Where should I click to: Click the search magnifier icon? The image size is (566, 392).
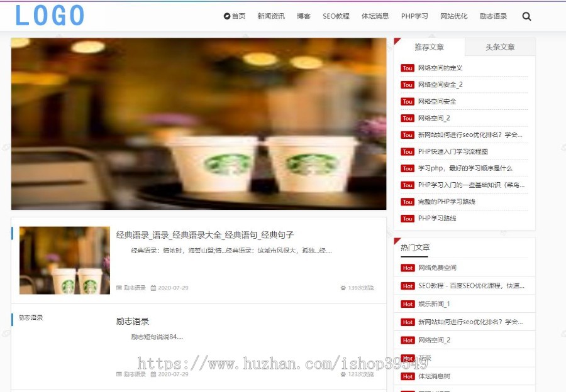(526, 16)
